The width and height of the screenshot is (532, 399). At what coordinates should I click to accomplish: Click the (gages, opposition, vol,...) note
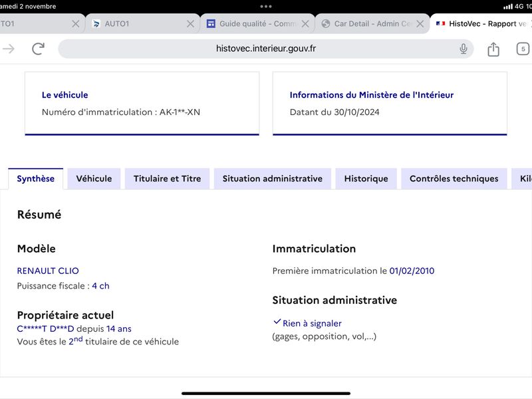coord(325,336)
